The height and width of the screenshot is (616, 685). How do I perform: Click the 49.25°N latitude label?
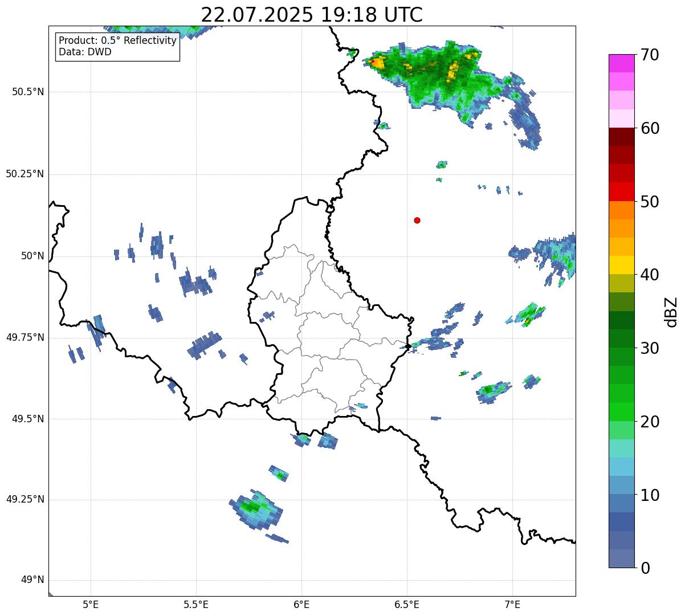[25, 500]
